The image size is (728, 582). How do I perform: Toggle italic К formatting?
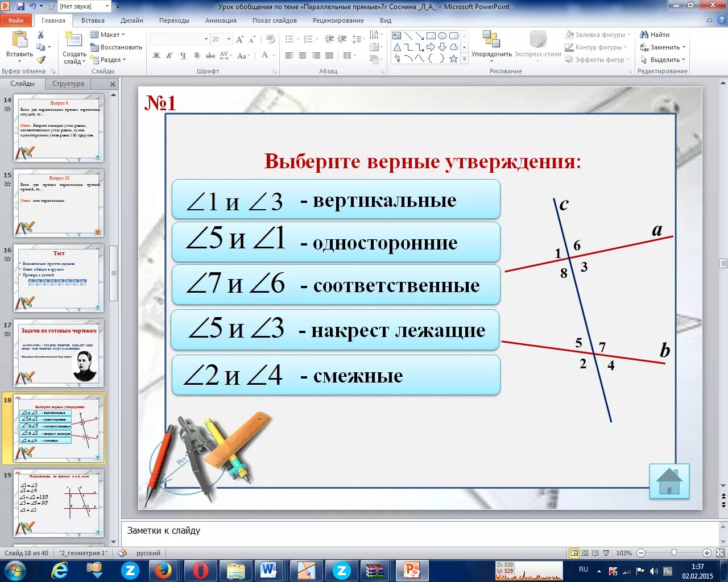coord(169,55)
